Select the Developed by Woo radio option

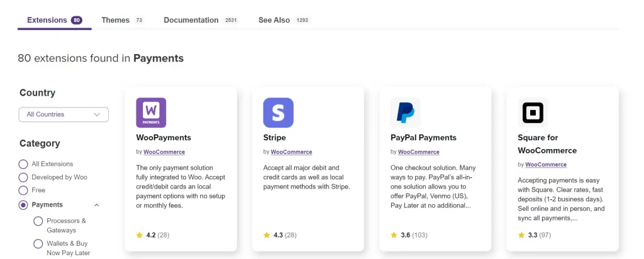tap(23, 177)
